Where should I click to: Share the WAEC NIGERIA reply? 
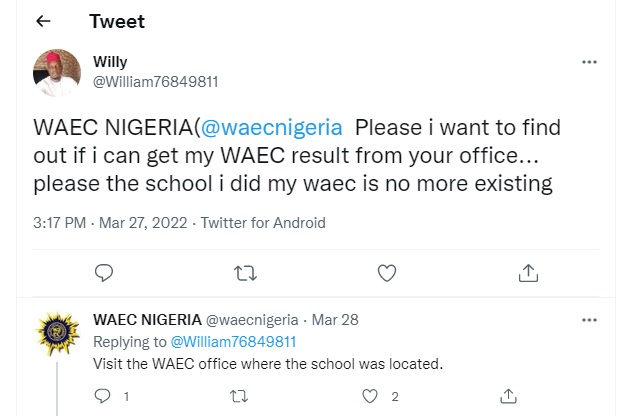(509, 396)
